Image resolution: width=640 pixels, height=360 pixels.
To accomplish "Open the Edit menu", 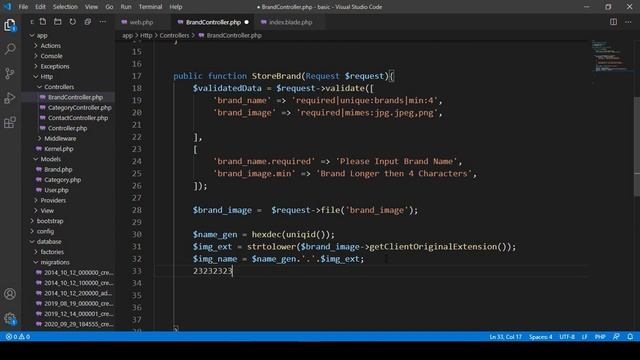I will coord(40,7).
